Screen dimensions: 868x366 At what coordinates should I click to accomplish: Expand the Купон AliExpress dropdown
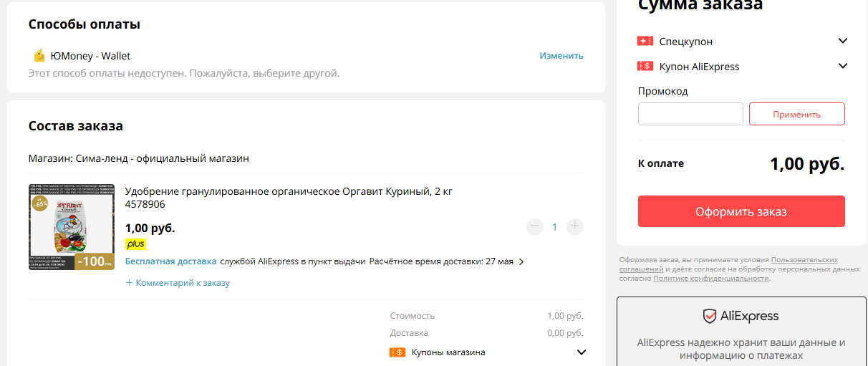(x=843, y=66)
